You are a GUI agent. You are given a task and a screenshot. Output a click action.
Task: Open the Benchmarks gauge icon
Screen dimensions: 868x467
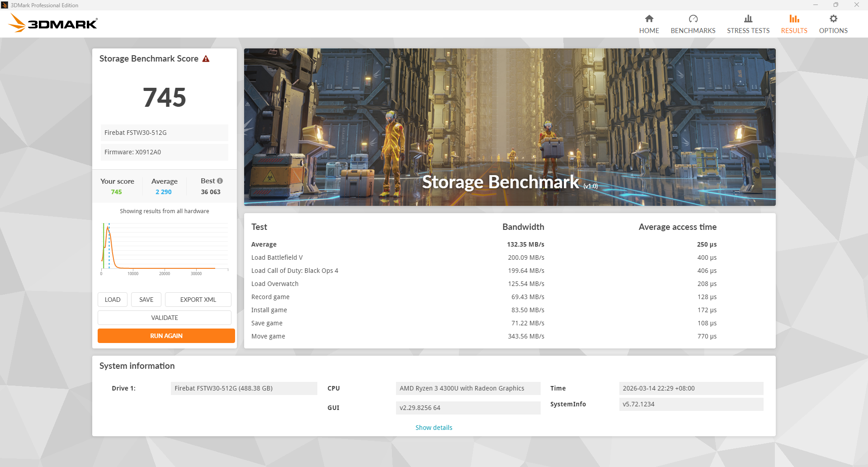point(693,19)
